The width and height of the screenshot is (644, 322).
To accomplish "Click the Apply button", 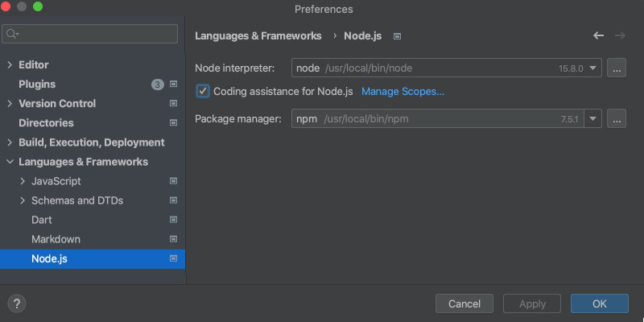I will [x=532, y=304].
